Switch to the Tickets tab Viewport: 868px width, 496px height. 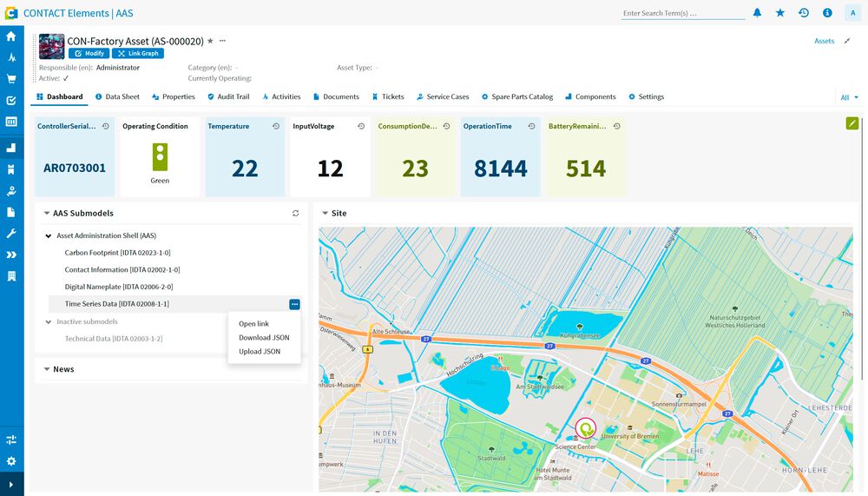(x=388, y=96)
